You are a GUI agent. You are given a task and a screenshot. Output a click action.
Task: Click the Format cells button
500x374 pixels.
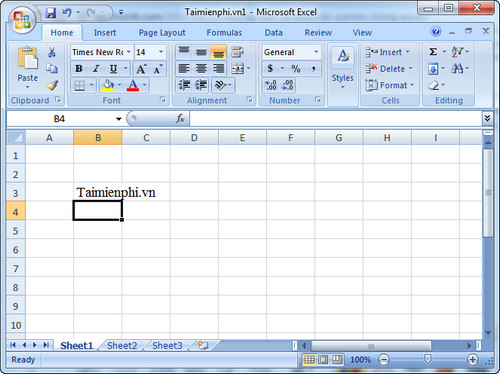[x=390, y=85]
